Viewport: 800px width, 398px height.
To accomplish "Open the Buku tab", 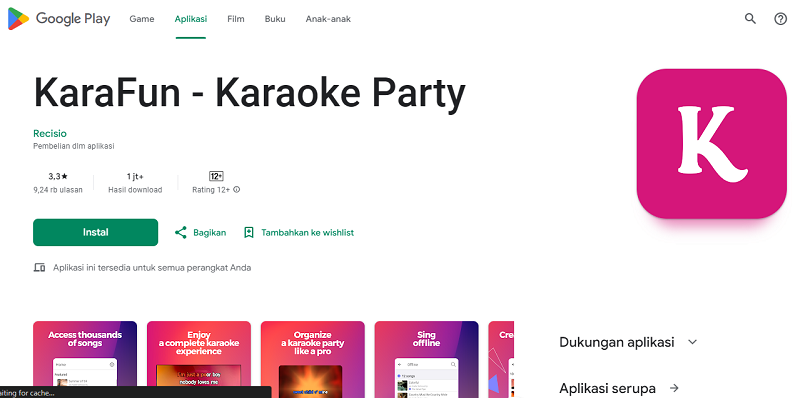I will tap(275, 19).
